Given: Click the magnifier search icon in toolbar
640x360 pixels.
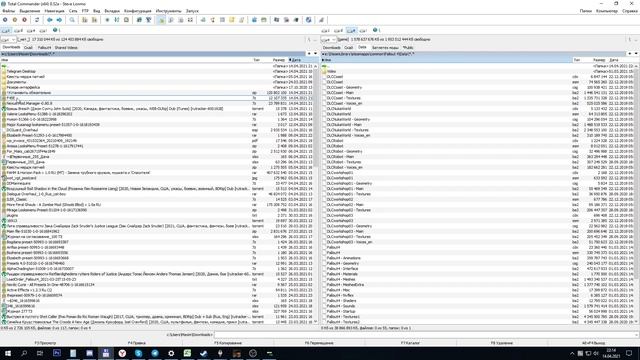Looking at the screenshot, I should pyautogui.click(x=72, y=20).
